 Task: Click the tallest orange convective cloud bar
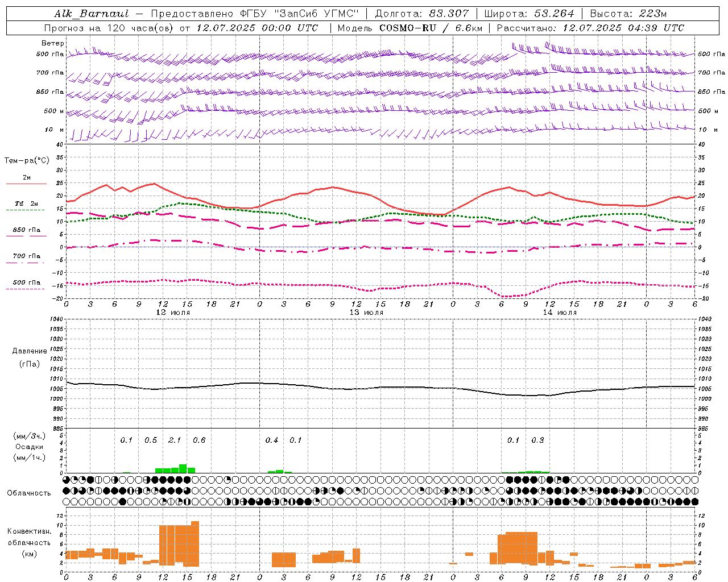[195, 544]
